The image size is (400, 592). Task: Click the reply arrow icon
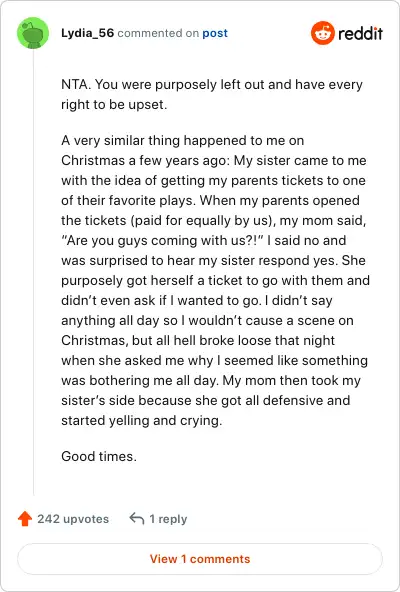pos(136,518)
